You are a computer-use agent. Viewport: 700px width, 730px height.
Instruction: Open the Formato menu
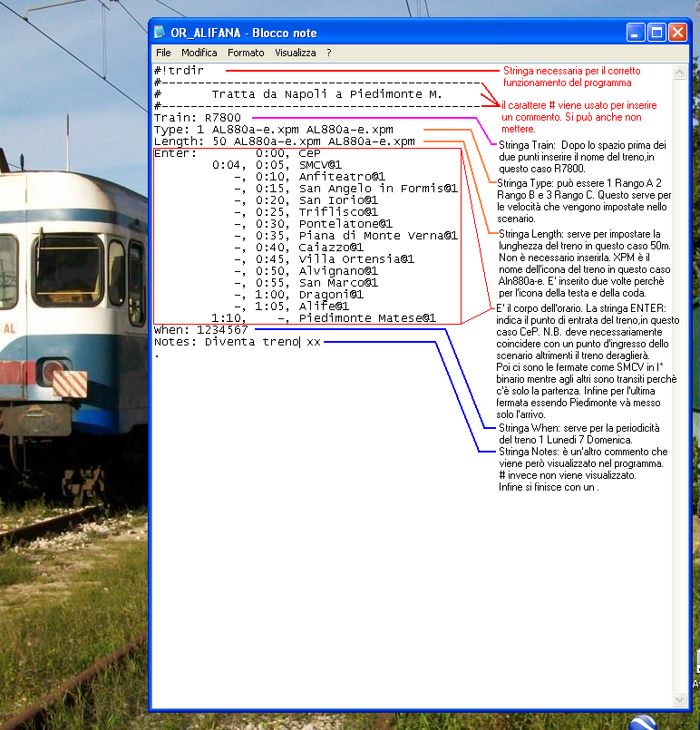pos(246,54)
